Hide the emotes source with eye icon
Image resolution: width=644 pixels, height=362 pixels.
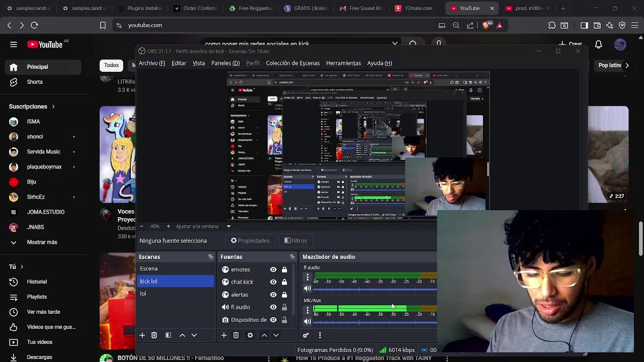pos(273,269)
